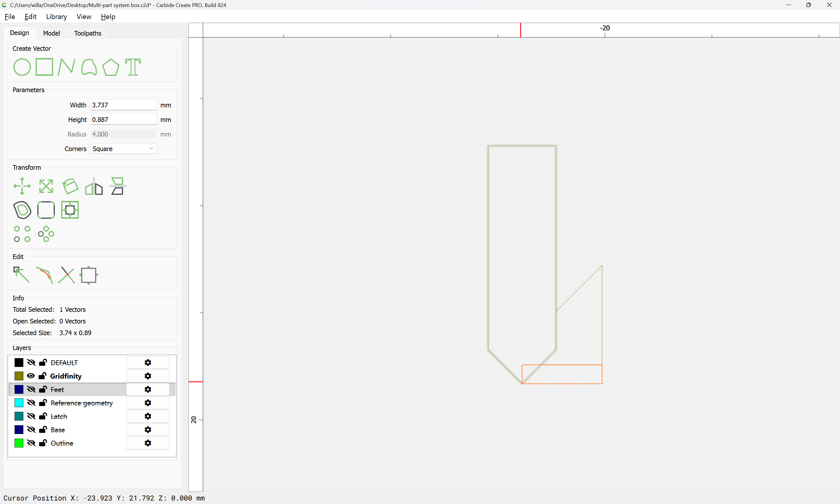
Task: Select the Polyline create vector tool
Action: pos(66,67)
